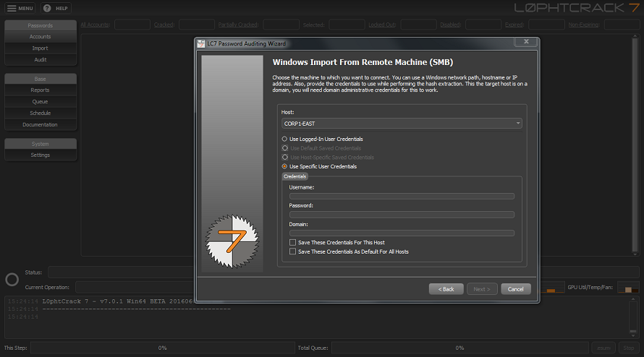Click the GPU Util/Temp/Fan meter

tap(628, 287)
